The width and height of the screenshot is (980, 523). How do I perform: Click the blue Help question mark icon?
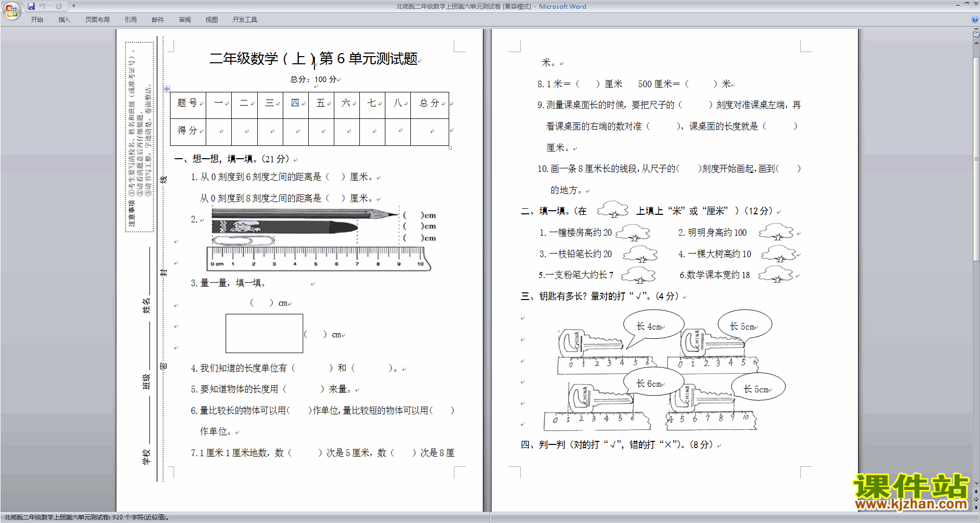pyautogui.click(x=975, y=19)
